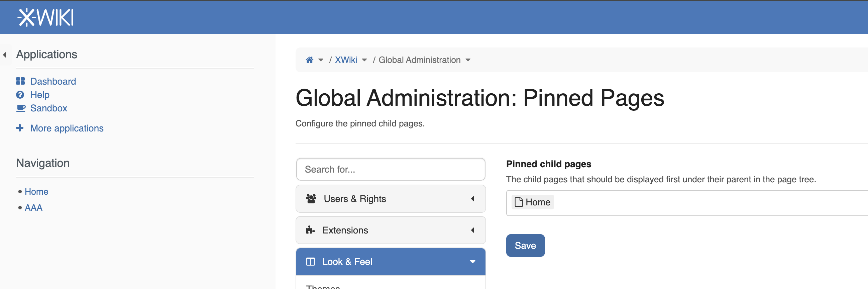
Task: Click the Search for... admin field
Action: pyautogui.click(x=390, y=169)
